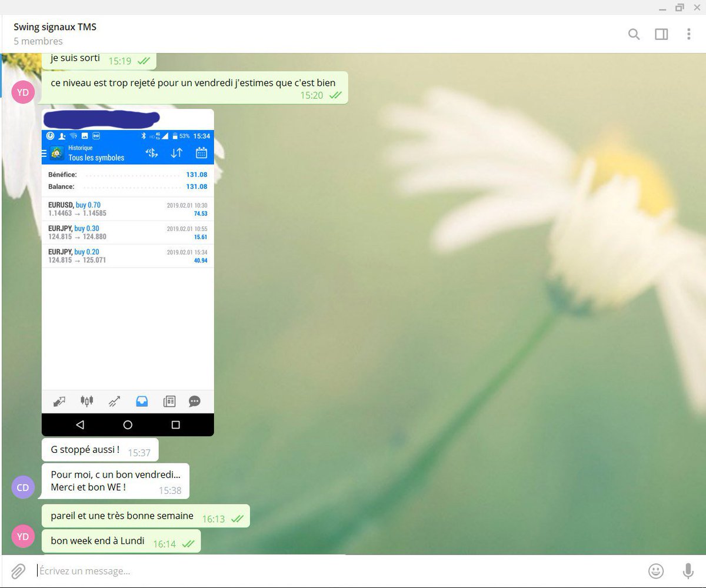Viewport: 706px width, 588px height.
Task: Click the trend line trade icon in the phone screenshot
Action: 114,402
